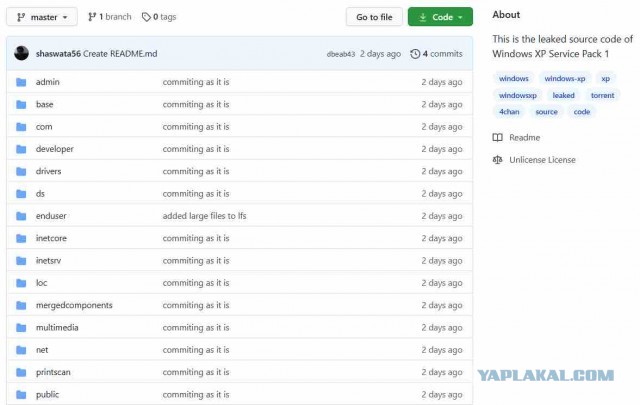Open commit hash dbeab43

click(341, 54)
